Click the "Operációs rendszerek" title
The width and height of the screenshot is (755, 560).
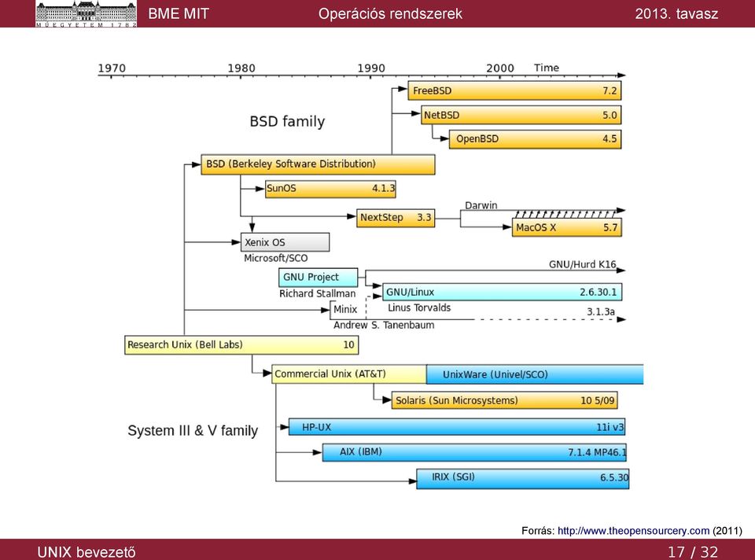pyautogui.click(x=390, y=13)
